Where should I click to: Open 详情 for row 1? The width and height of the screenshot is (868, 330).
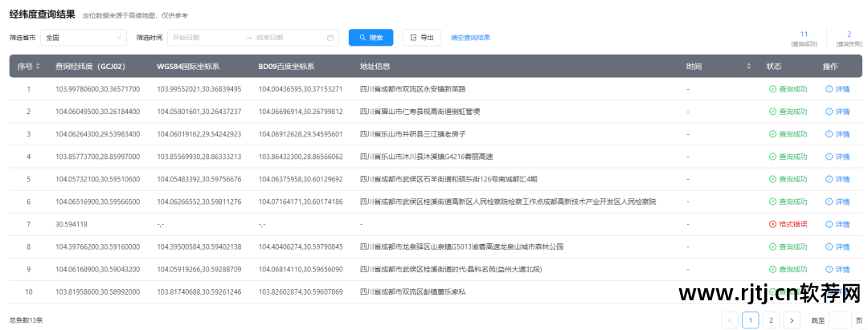[837, 89]
